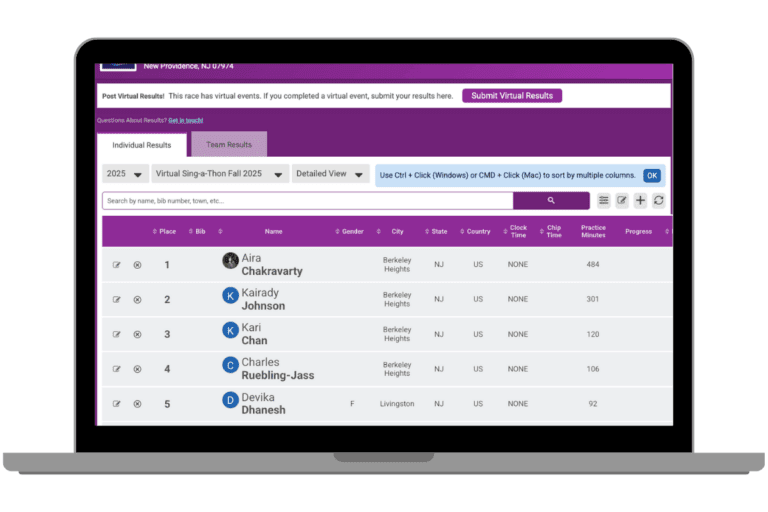Click the edit icon for Charles Ruebling-Jass
The height and width of the screenshot is (512, 768).
click(117, 369)
